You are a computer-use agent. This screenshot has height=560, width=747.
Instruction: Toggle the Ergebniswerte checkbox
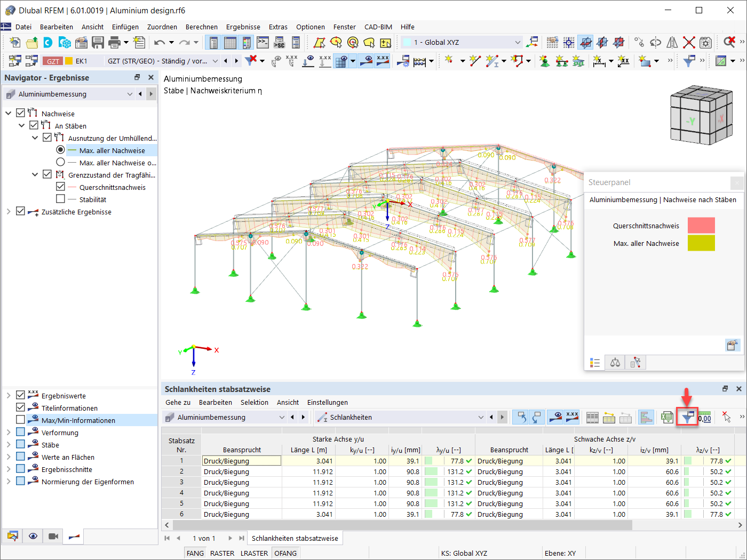click(x=21, y=395)
